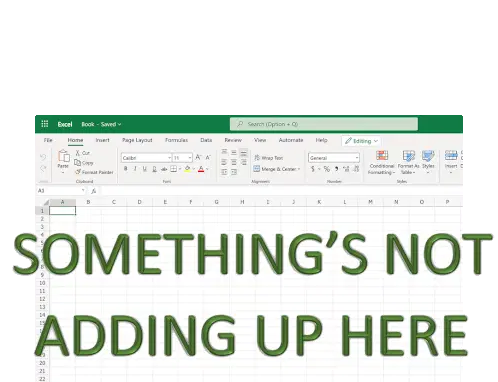Click the Name Box showing A1
This screenshot has width=498, height=382.
pyautogui.click(x=61, y=191)
